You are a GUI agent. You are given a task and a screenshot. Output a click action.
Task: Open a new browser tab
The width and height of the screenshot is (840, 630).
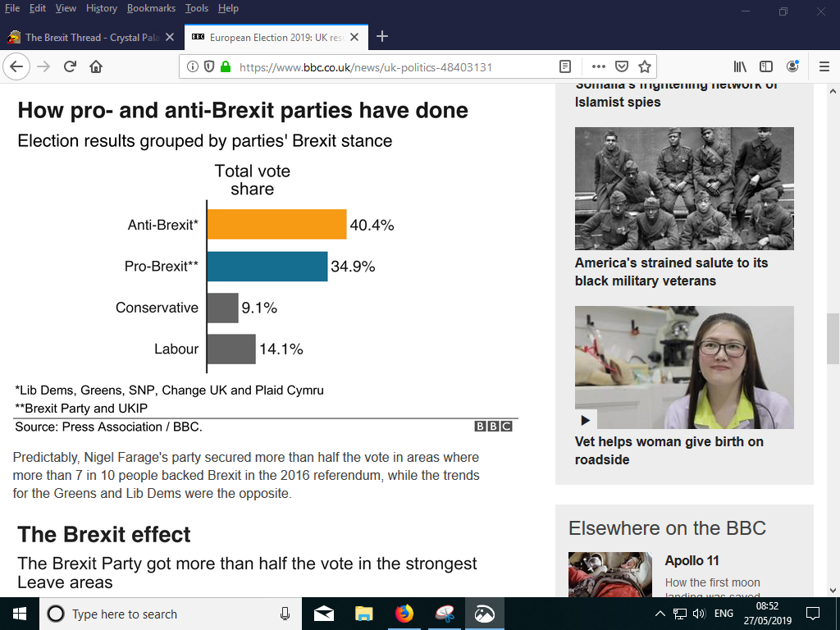coord(381,37)
